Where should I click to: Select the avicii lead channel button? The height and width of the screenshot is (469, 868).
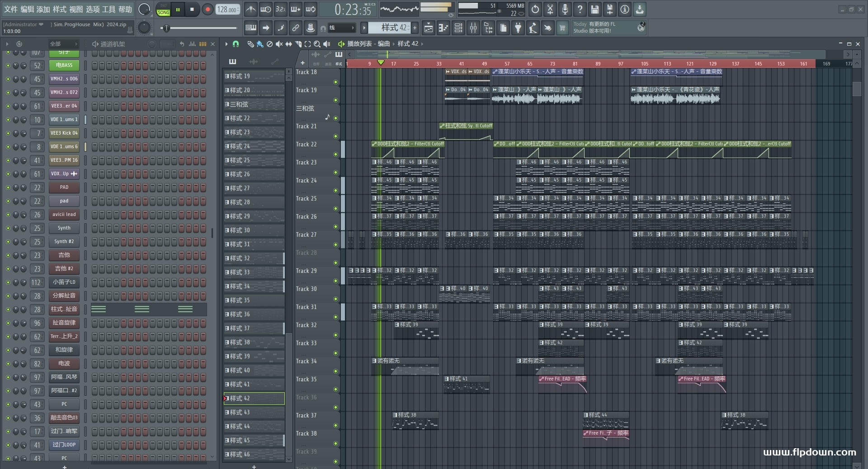[64, 215]
